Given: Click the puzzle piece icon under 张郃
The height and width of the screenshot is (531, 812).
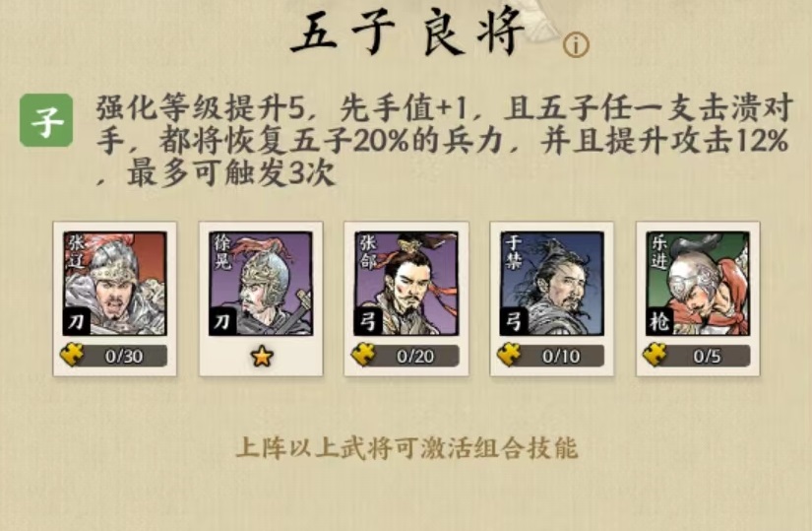Looking at the screenshot, I should pos(363,356).
